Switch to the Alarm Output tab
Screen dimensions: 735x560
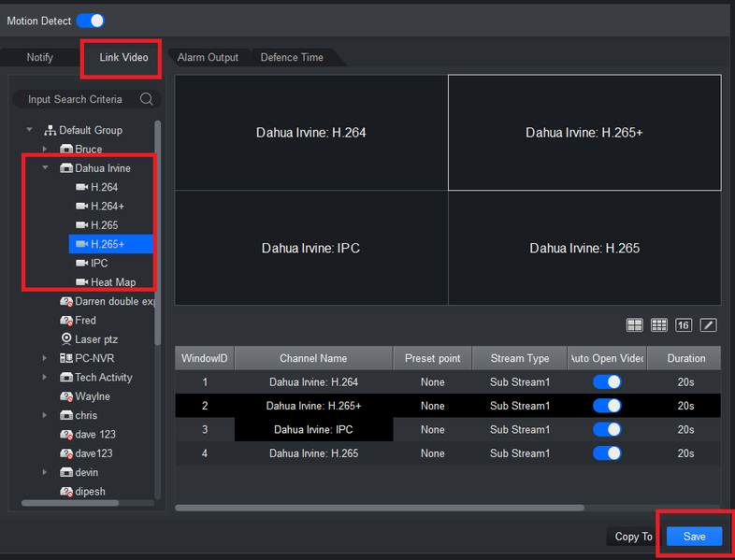point(208,57)
